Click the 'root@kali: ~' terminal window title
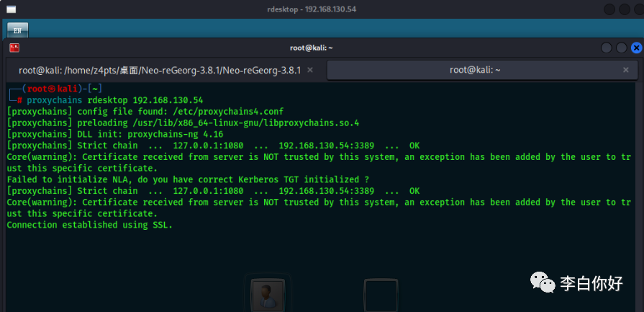This screenshot has height=312, width=644. point(312,48)
